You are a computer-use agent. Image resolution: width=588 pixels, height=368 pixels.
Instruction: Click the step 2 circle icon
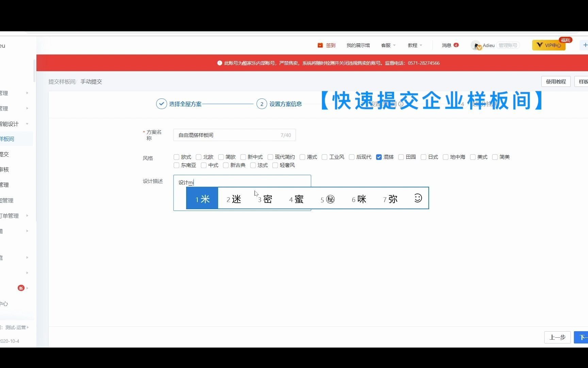coord(262,104)
